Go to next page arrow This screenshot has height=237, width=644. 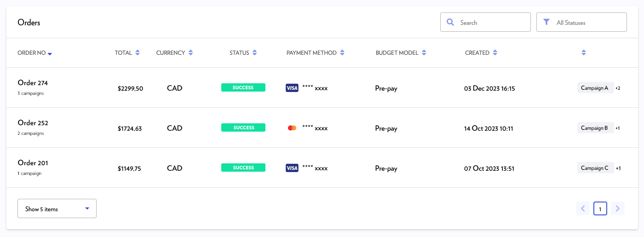pyautogui.click(x=618, y=208)
